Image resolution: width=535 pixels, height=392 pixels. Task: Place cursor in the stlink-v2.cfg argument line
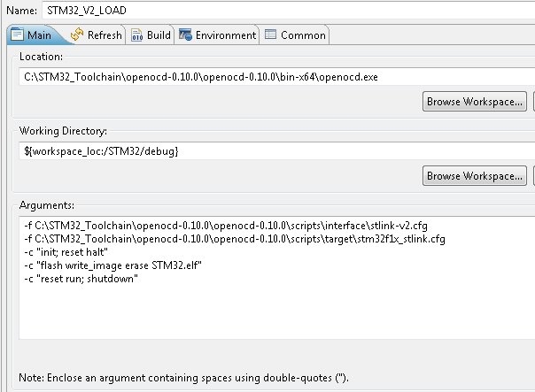coord(226,226)
